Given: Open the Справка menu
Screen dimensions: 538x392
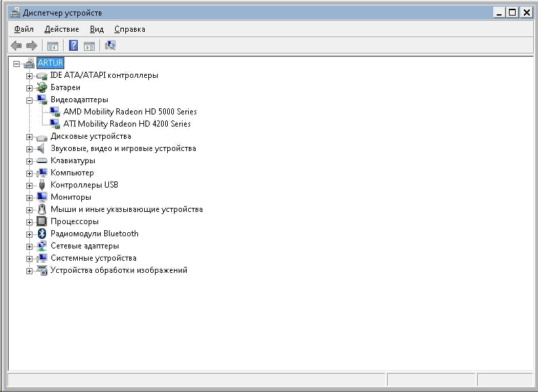Looking at the screenshot, I should [x=130, y=29].
